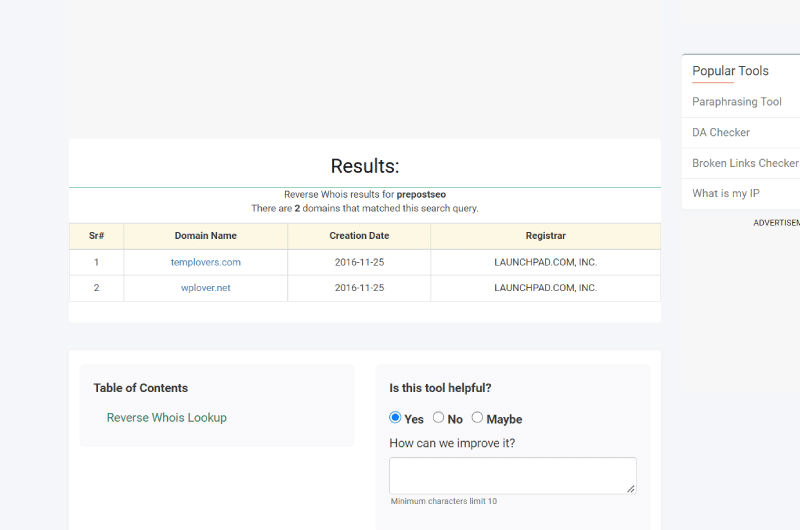Select the Maybe radio button
The height and width of the screenshot is (530, 800).
pos(477,417)
